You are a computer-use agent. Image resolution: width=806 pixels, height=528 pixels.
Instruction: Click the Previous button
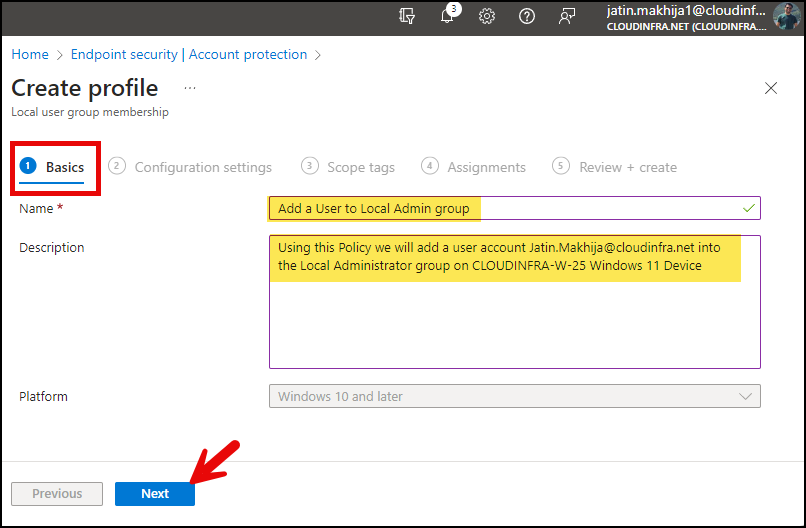[57, 494]
